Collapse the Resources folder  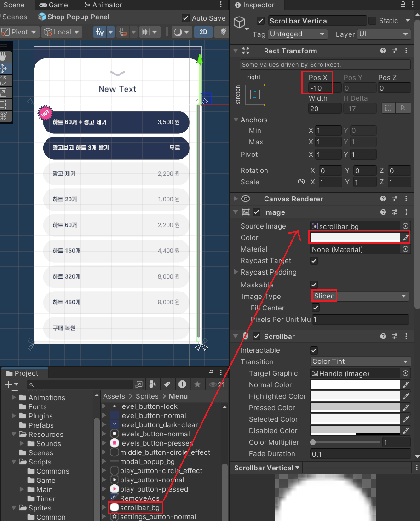[14, 434]
